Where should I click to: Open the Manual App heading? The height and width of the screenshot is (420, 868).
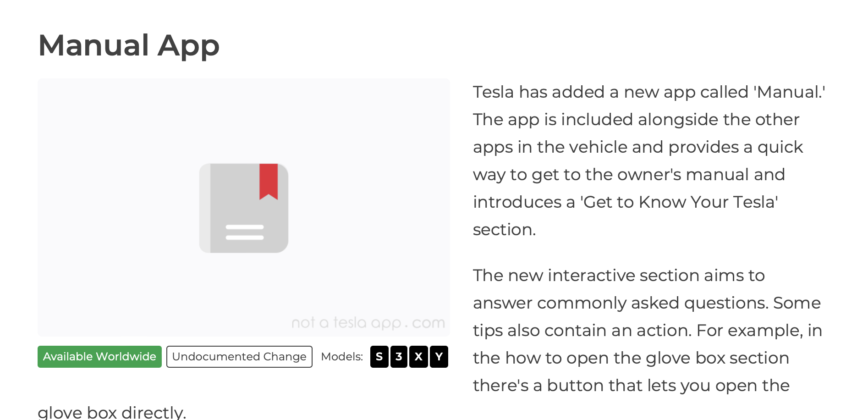click(129, 45)
